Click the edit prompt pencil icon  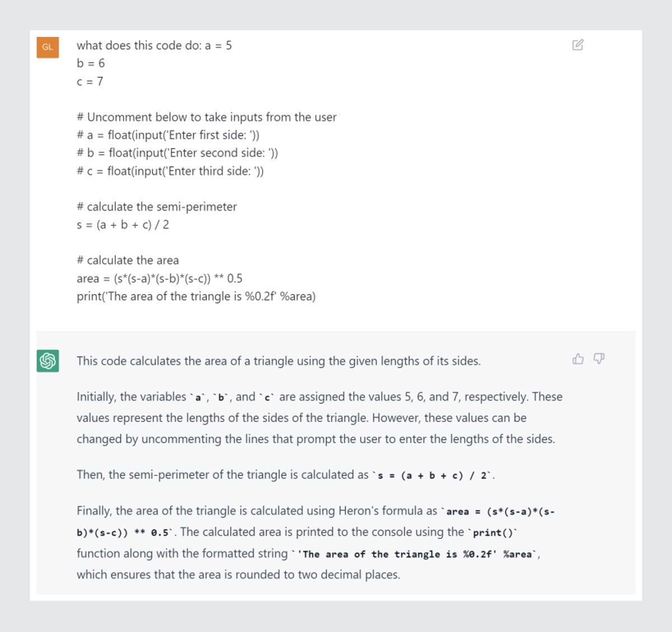coord(579,44)
